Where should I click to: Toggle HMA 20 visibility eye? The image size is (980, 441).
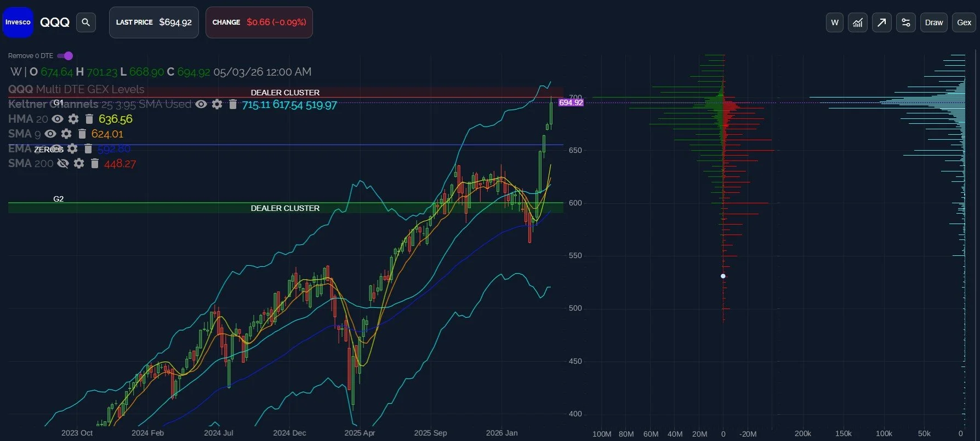(58, 119)
